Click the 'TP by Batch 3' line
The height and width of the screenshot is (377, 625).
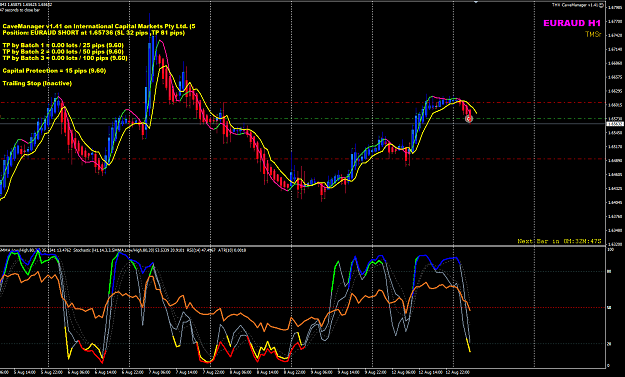(65, 58)
